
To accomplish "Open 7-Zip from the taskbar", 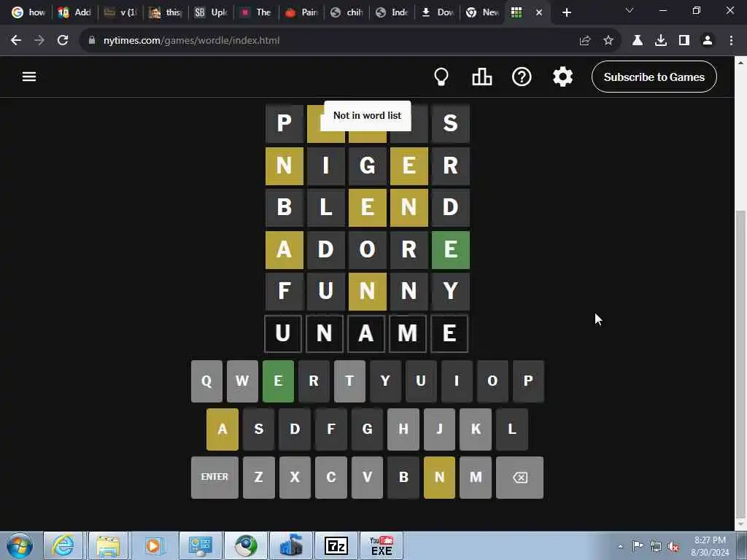I will [336, 545].
